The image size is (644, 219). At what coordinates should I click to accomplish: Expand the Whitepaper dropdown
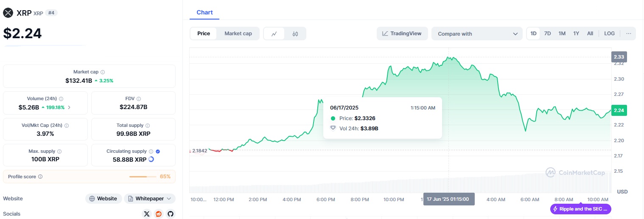click(x=149, y=199)
